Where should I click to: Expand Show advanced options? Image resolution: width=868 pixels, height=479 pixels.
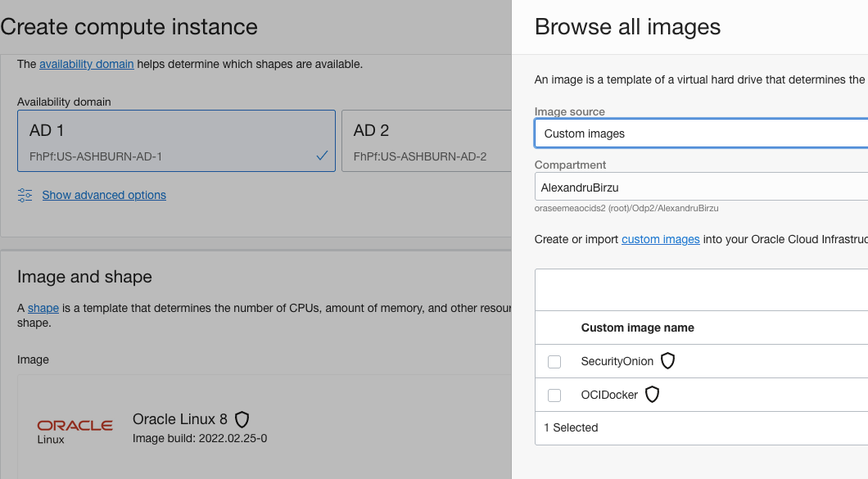(x=104, y=195)
